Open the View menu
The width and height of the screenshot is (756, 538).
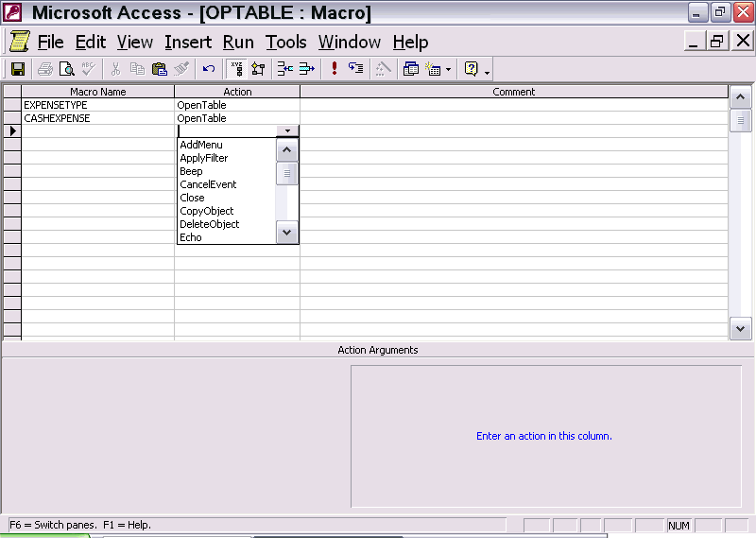pos(135,43)
